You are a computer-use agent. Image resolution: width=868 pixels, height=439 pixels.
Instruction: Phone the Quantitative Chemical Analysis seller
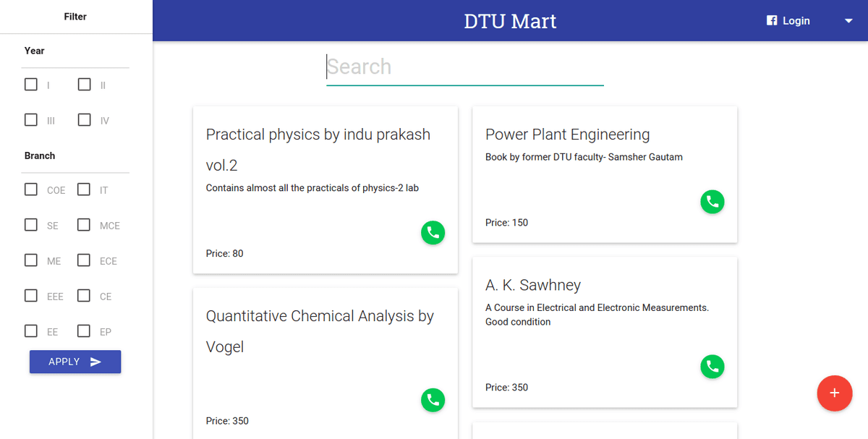click(433, 400)
